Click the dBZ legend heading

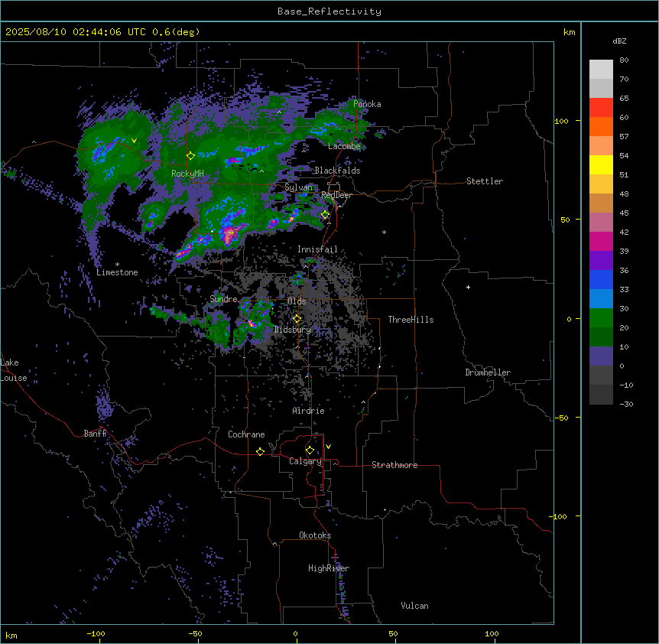619,41
